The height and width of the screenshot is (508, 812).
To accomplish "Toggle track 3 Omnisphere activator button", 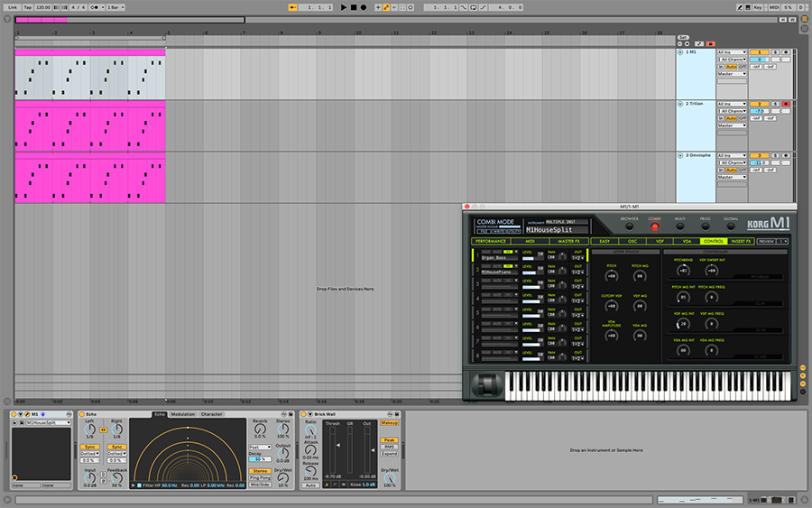I will point(759,155).
